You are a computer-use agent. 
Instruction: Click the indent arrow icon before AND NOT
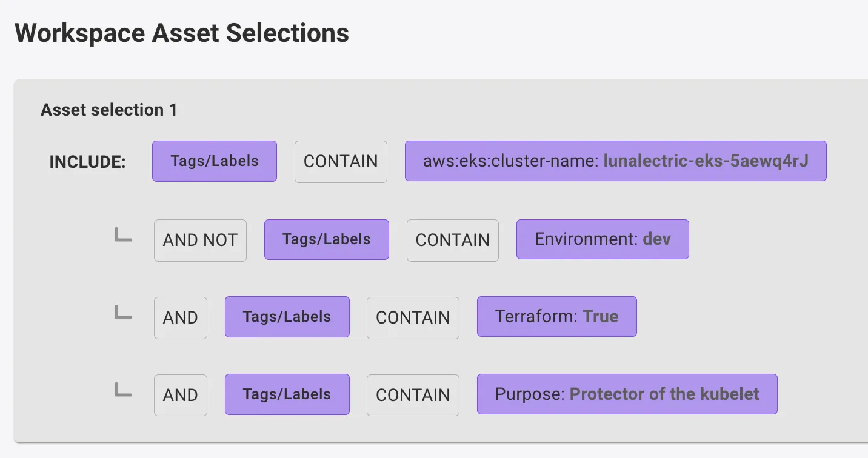[x=123, y=235]
